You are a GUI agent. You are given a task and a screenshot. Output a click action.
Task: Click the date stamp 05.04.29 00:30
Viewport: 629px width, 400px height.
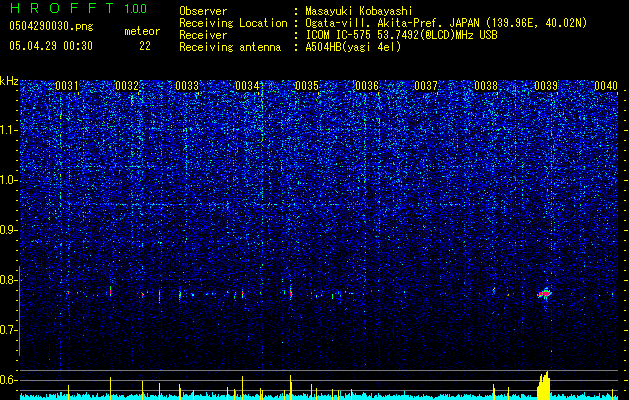point(51,46)
